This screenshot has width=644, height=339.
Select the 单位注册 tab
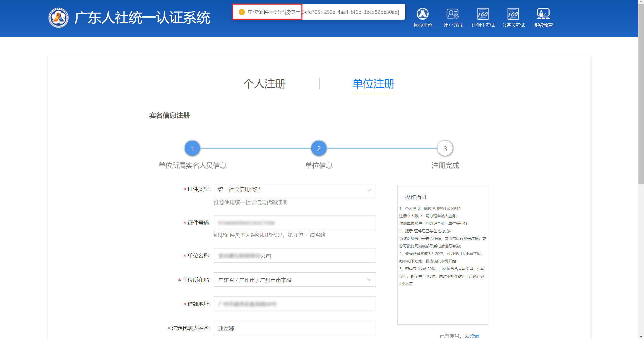(x=373, y=84)
